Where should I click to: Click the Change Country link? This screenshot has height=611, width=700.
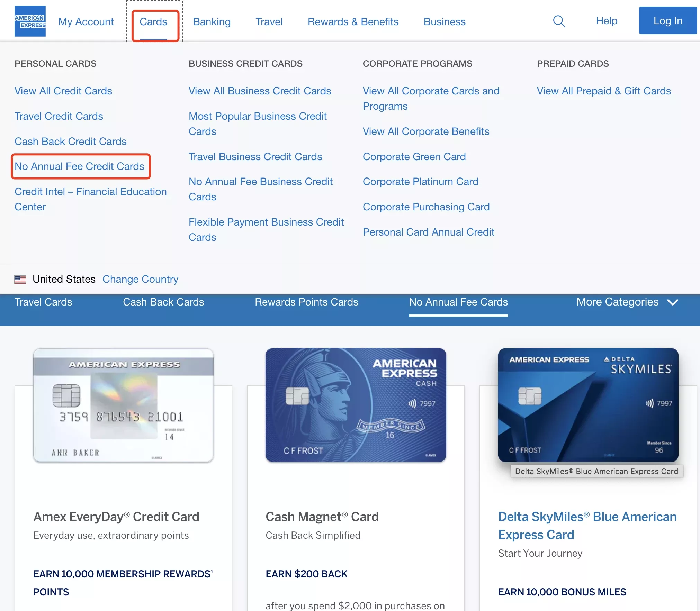coord(140,279)
